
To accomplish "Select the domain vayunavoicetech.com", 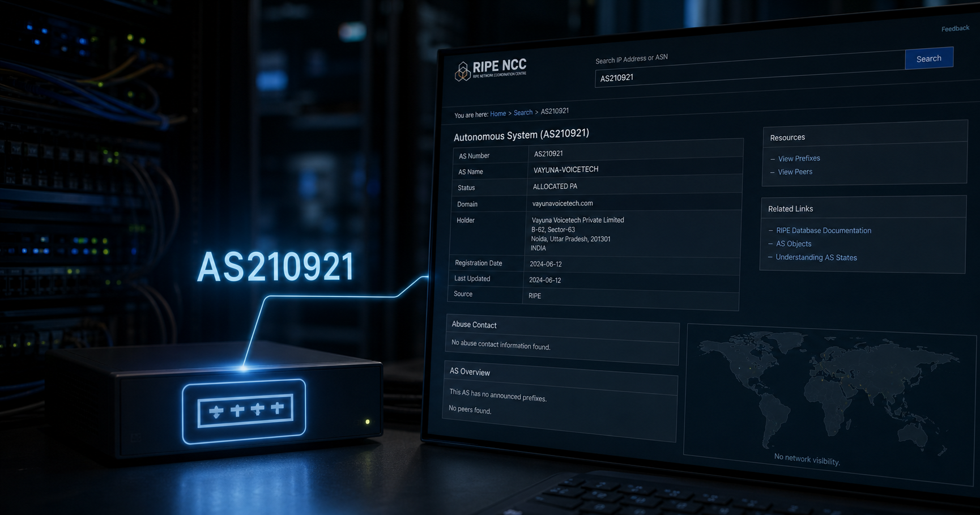I will point(563,203).
